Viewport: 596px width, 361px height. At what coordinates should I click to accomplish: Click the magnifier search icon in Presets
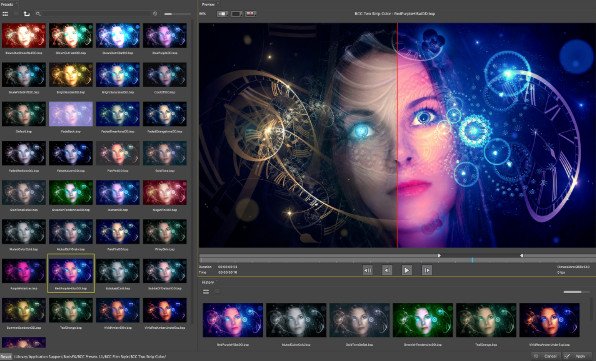[x=38, y=14]
